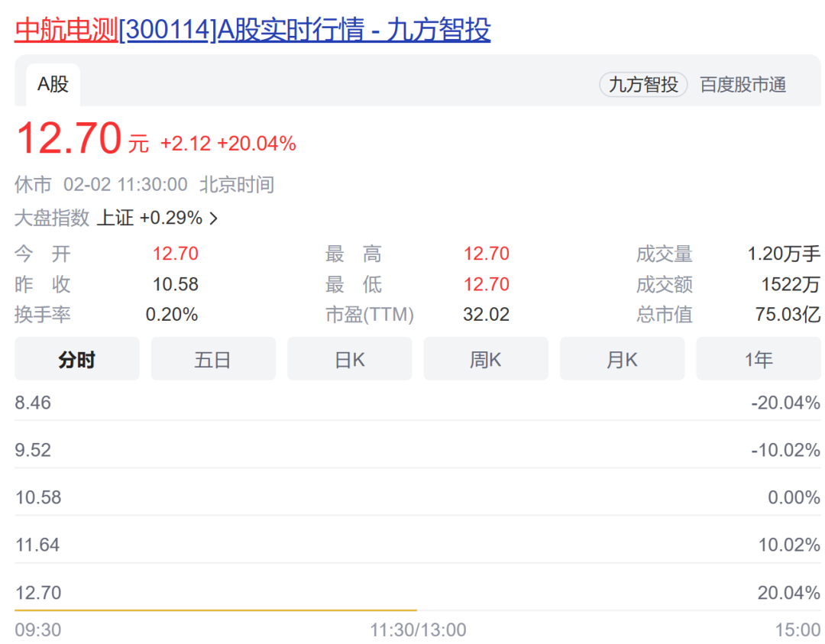Click the 市盈(TTM) label
Screen dimensions: 825x644
point(369,315)
